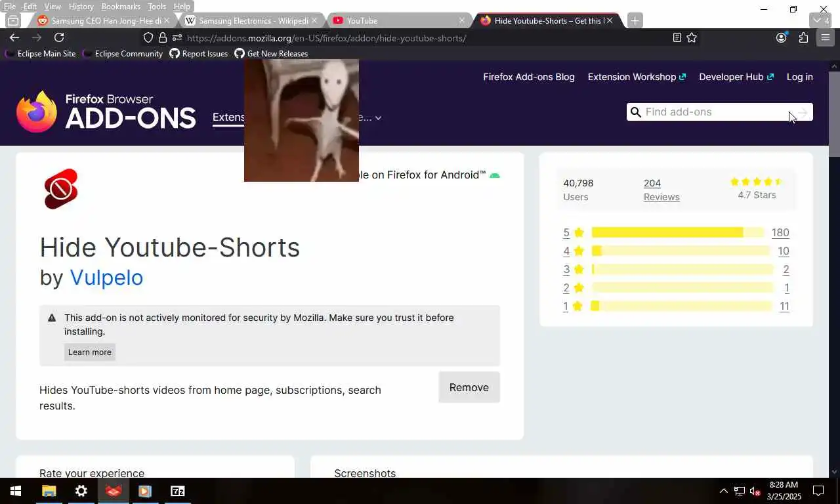Expand the More dropdown chevron
Screen dimensions: 840x504
point(378,118)
